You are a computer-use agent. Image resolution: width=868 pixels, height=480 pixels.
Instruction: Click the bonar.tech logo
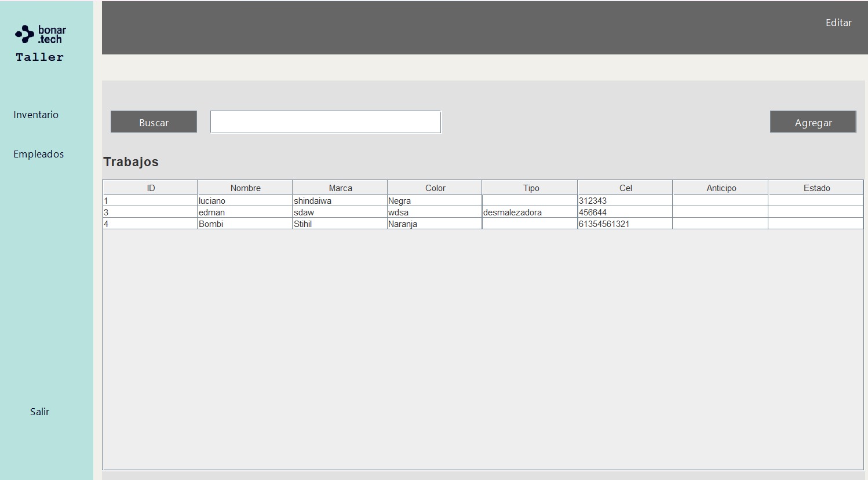tap(41, 34)
